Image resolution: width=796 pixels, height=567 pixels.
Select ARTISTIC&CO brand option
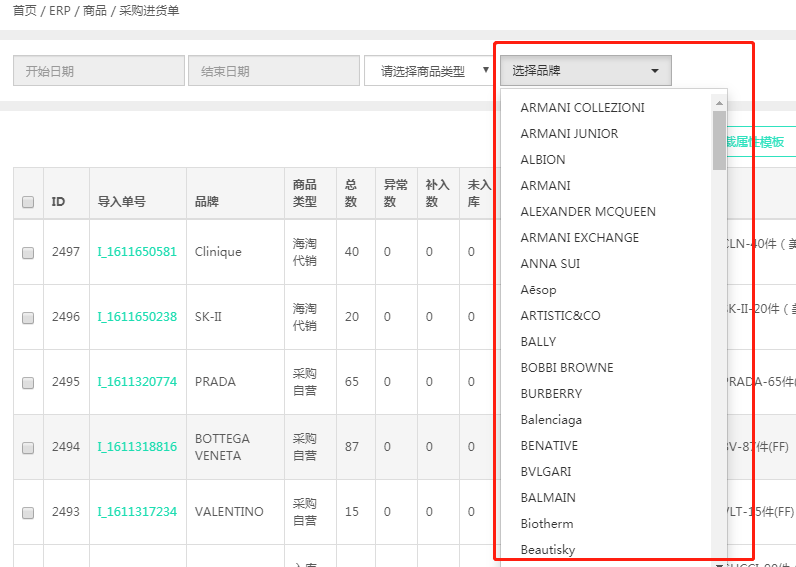[x=560, y=315]
